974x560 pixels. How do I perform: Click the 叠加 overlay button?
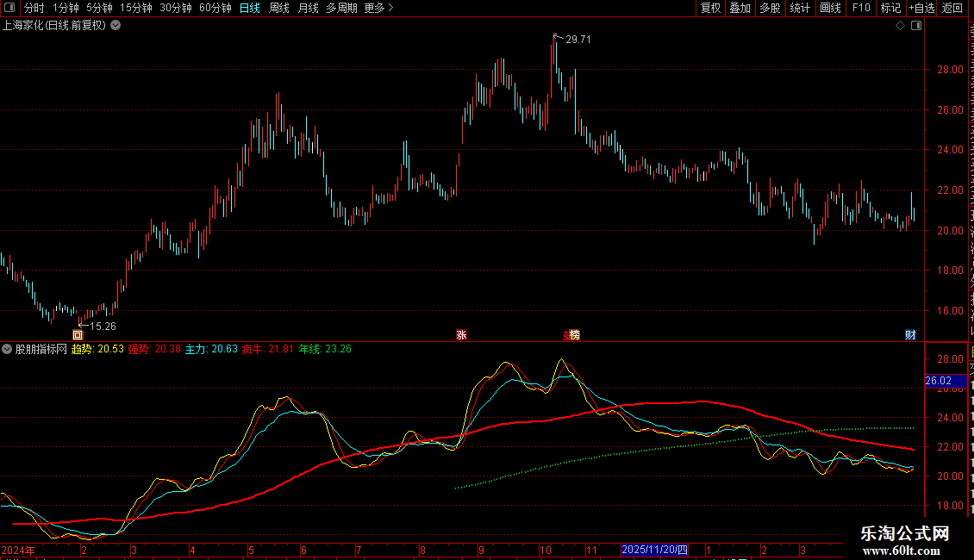click(740, 8)
